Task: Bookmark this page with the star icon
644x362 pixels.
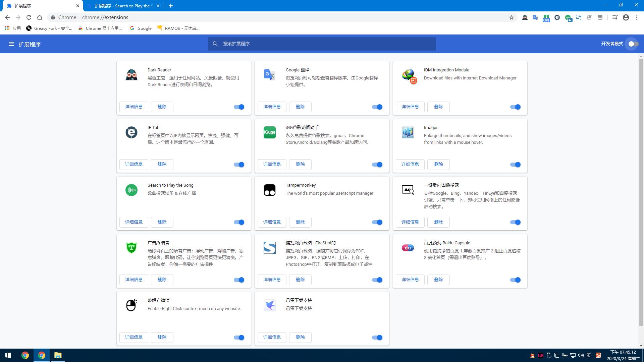Action: pos(511,17)
